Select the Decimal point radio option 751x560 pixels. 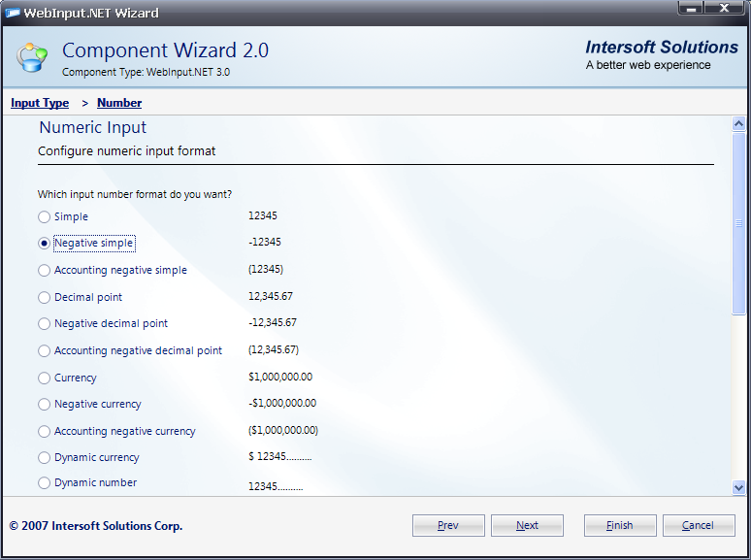pyautogui.click(x=44, y=298)
